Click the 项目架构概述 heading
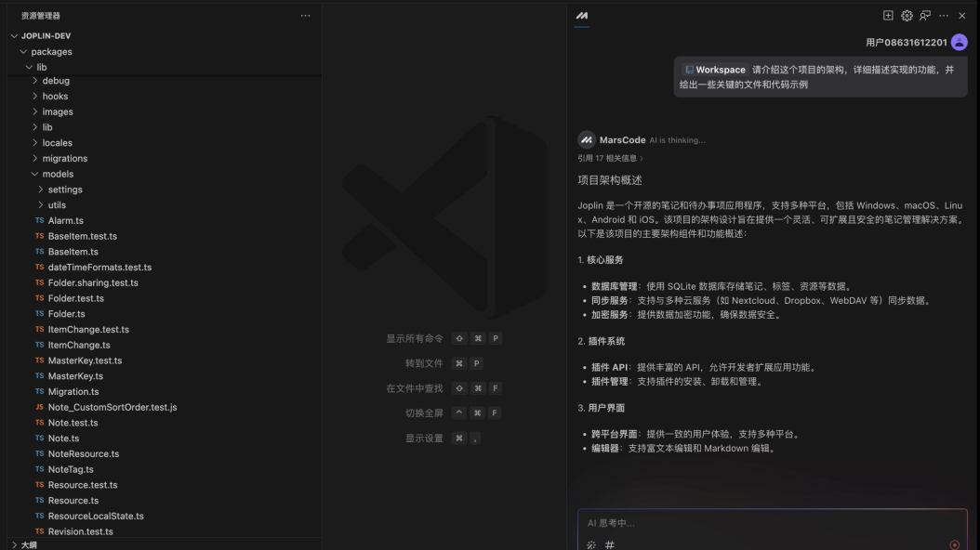Screen dimensions: 980x550 tap(609, 180)
